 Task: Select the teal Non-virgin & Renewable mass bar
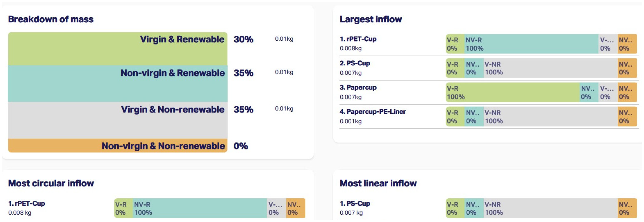118,84
